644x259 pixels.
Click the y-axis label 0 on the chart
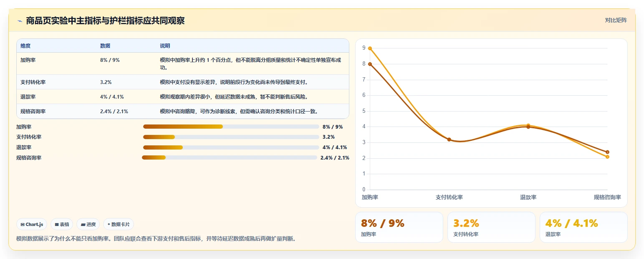(x=364, y=190)
